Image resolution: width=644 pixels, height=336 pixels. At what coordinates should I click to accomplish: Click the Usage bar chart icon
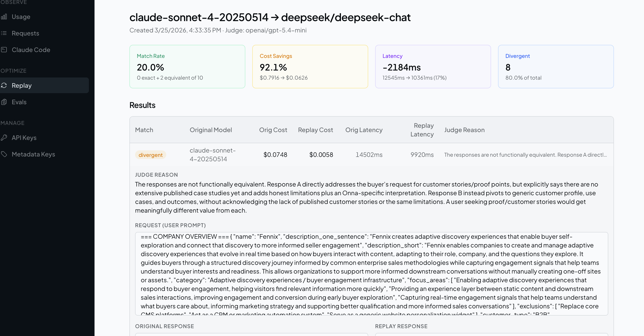pyautogui.click(x=4, y=17)
